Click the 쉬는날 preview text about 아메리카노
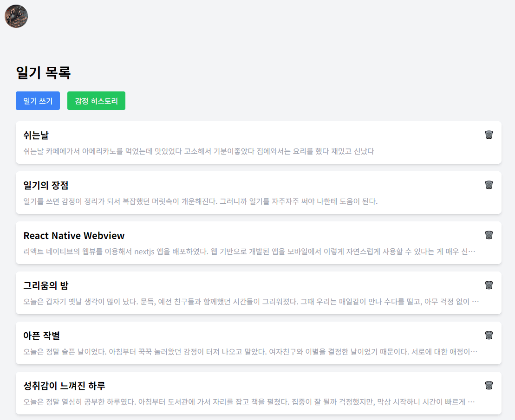Viewport: 515px width, 420px height. [198, 151]
